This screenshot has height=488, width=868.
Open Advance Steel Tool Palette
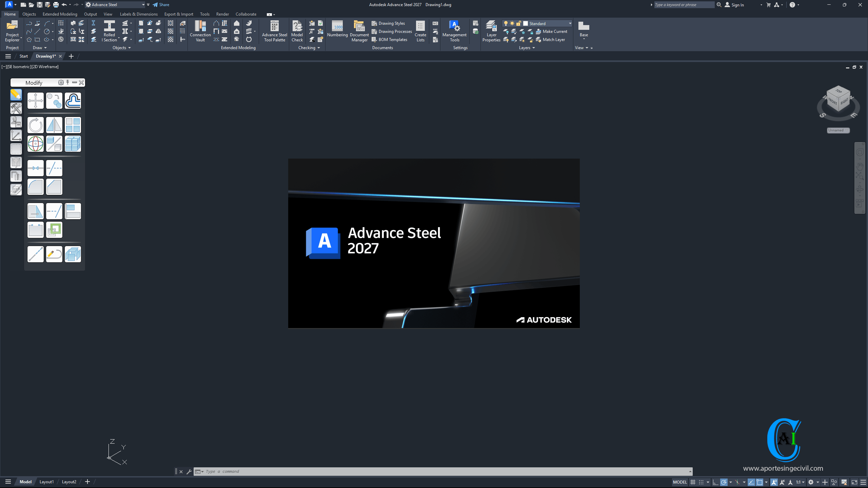tap(274, 30)
